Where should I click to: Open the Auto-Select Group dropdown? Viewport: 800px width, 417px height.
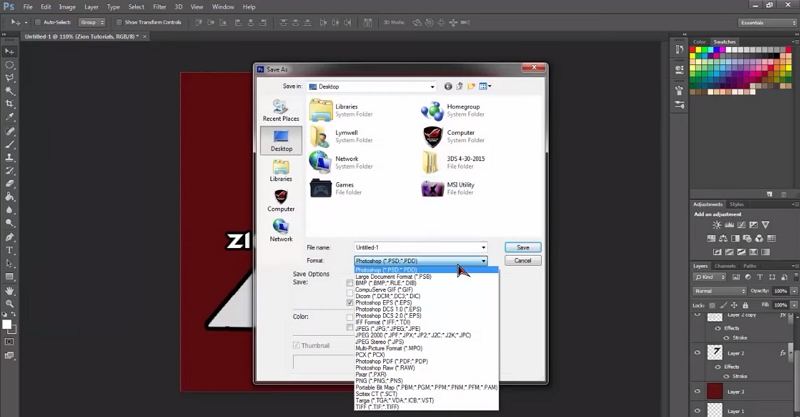point(92,22)
